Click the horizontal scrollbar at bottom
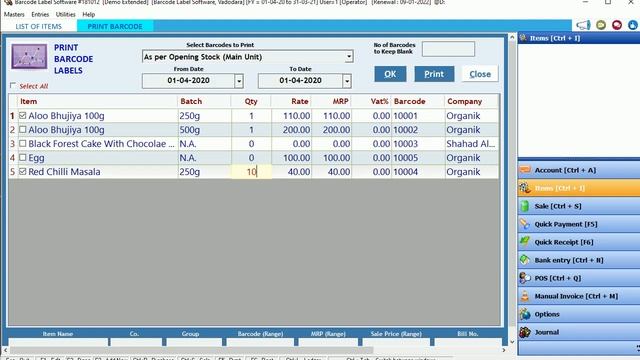Screen dimensions: 640x360 (191, 350)
